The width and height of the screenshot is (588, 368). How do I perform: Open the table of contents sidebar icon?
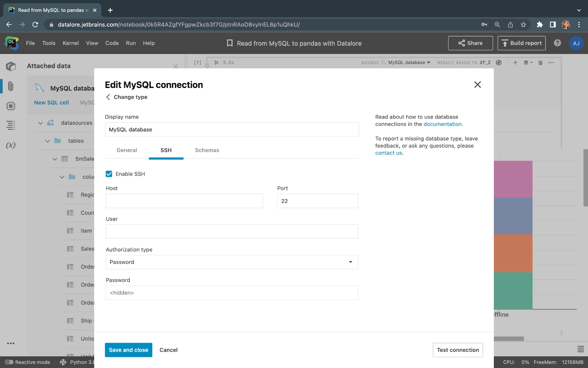(11, 125)
